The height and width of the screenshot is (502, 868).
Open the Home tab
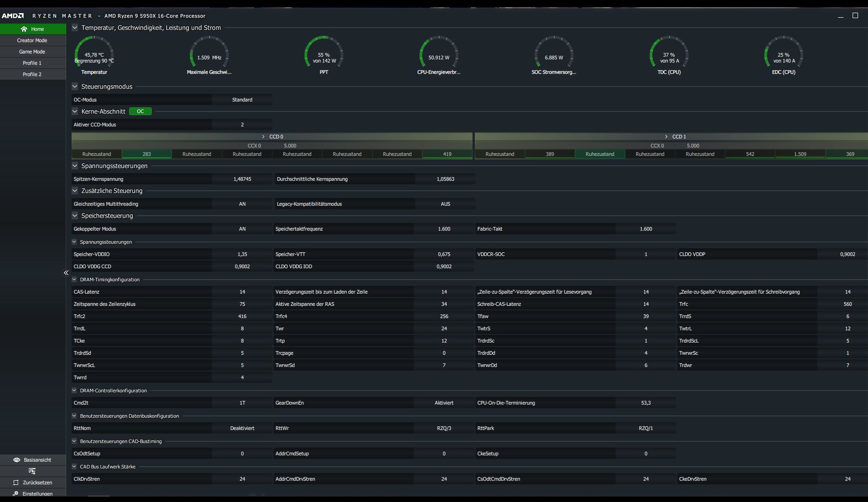(33, 29)
